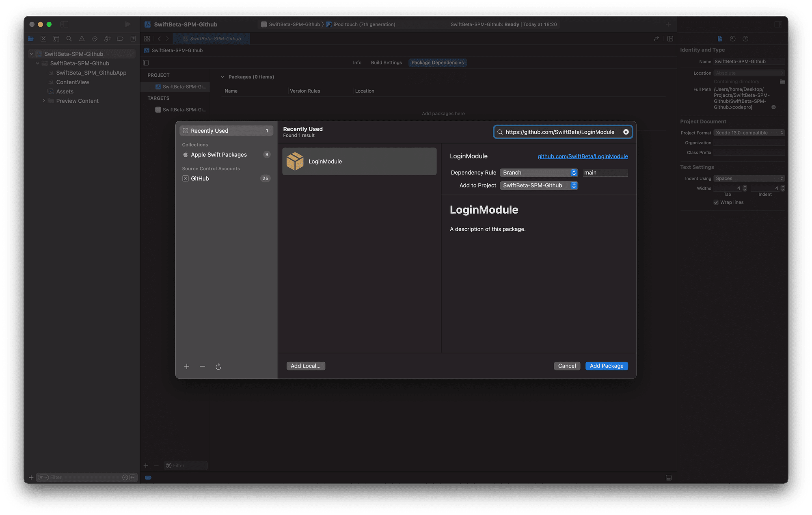Clear the package search field
This screenshot has height=515, width=812.
[x=626, y=132]
